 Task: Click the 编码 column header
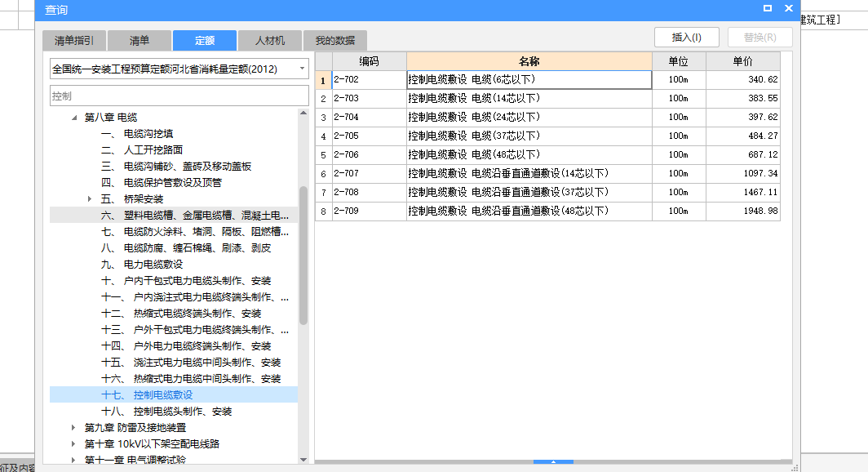click(370, 61)
